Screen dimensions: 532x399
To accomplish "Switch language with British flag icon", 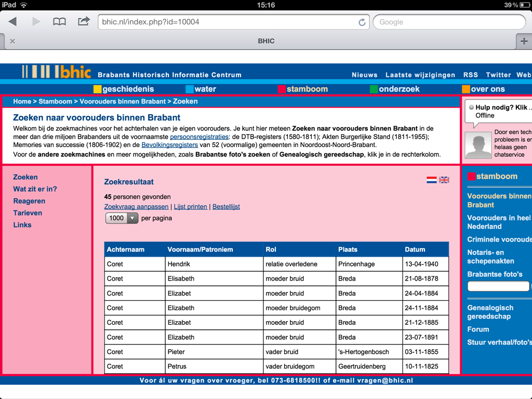I will click(444, 180).
